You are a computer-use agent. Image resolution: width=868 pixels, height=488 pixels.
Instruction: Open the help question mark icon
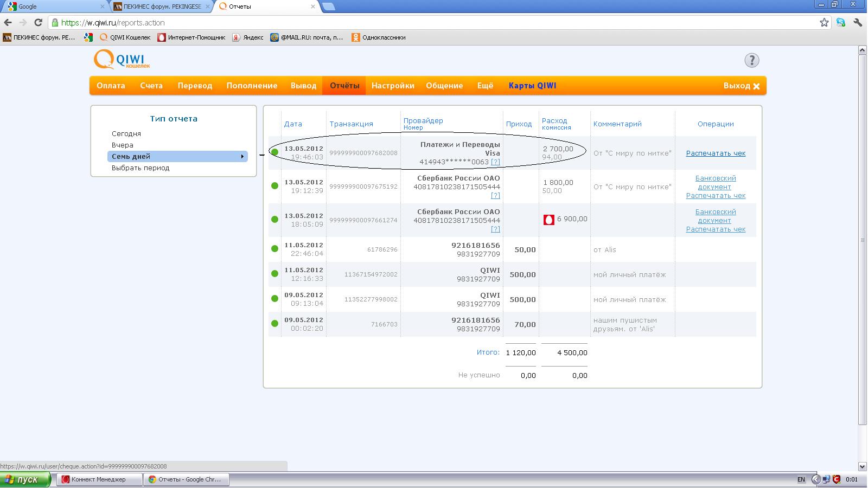[x=751, y=60]
